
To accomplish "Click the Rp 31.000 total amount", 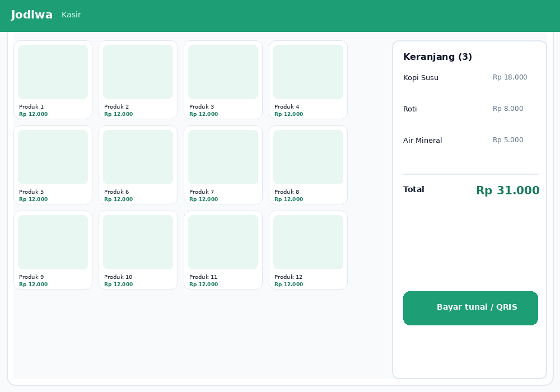I will tap(507, 190).
